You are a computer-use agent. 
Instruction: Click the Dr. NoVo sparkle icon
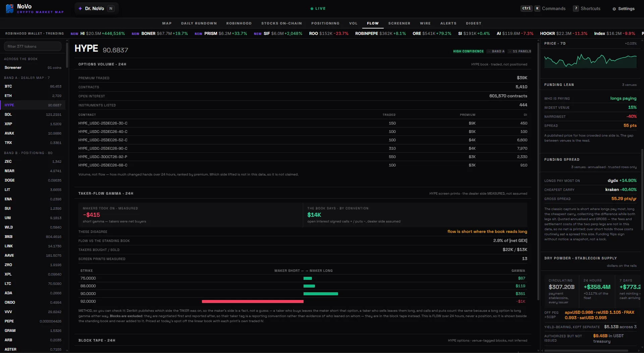80,8
